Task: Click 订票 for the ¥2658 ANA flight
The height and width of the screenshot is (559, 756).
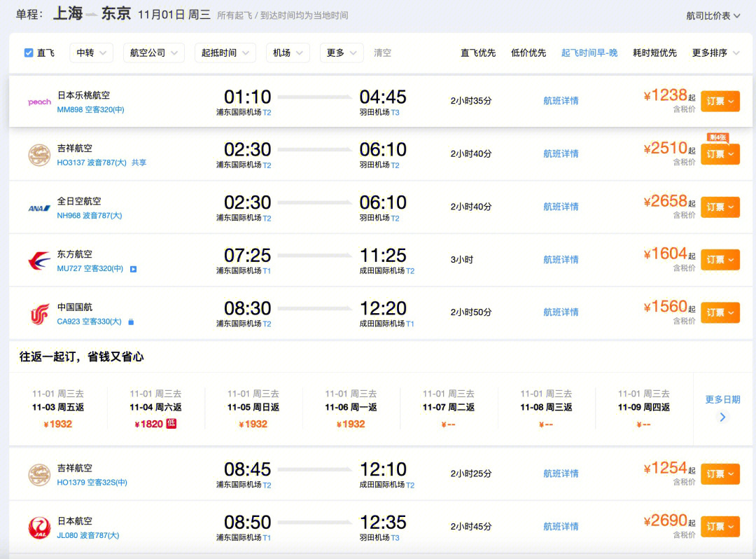Action: pyautogui.click(x=720, y=207)
